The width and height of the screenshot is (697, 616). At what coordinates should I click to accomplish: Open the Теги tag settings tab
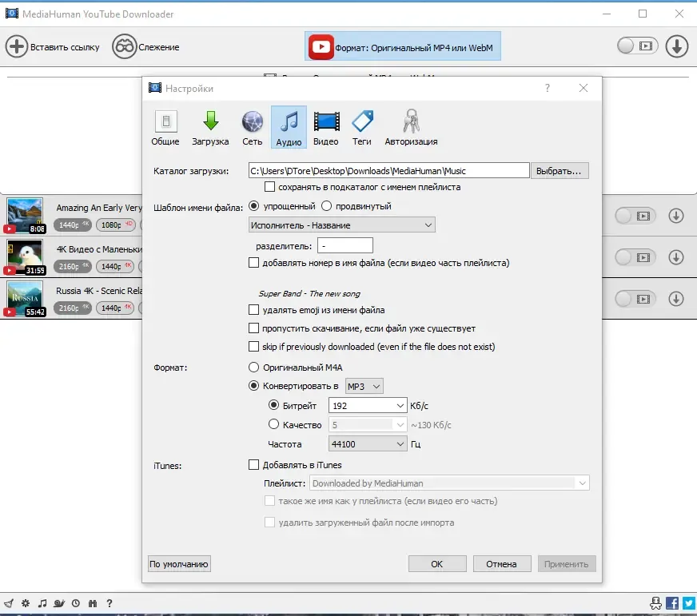coord(362,128)
